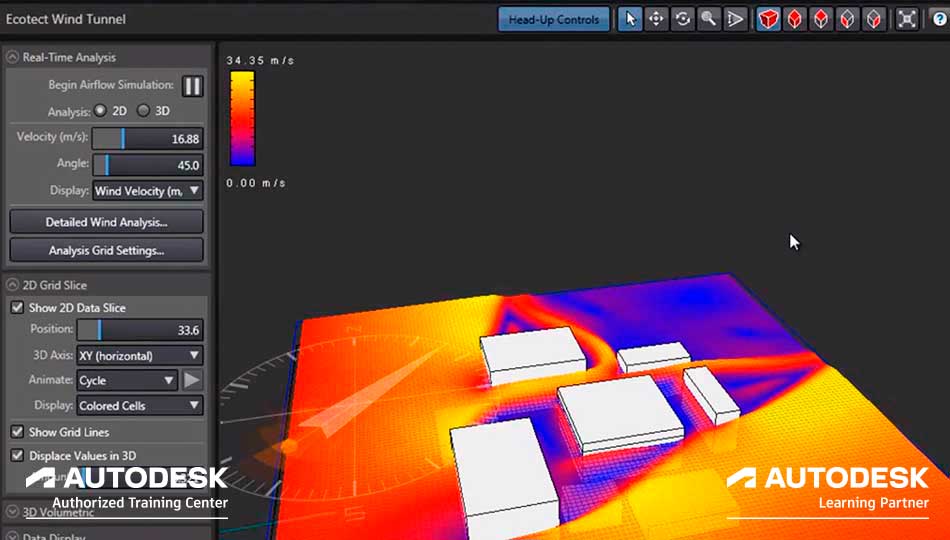Image resolution: width=950 pixels, height=540 pixels.
Task: Click the zoom extents fit view icon
Action: 907,19
